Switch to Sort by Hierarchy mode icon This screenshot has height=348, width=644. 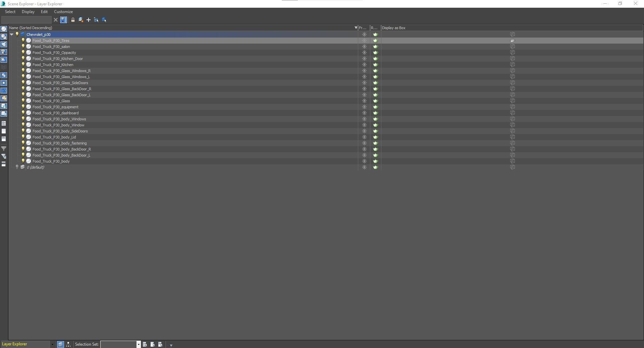[x=68, y=344]
